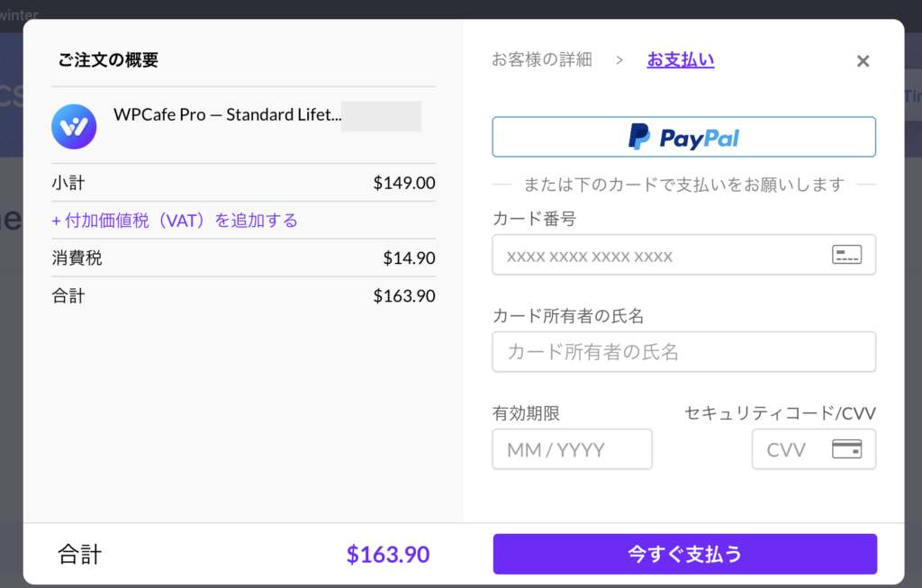922x588 pixels.
Task: Click the 有効期限 MM / YYYY field
Action: click(x=572, y=448)
